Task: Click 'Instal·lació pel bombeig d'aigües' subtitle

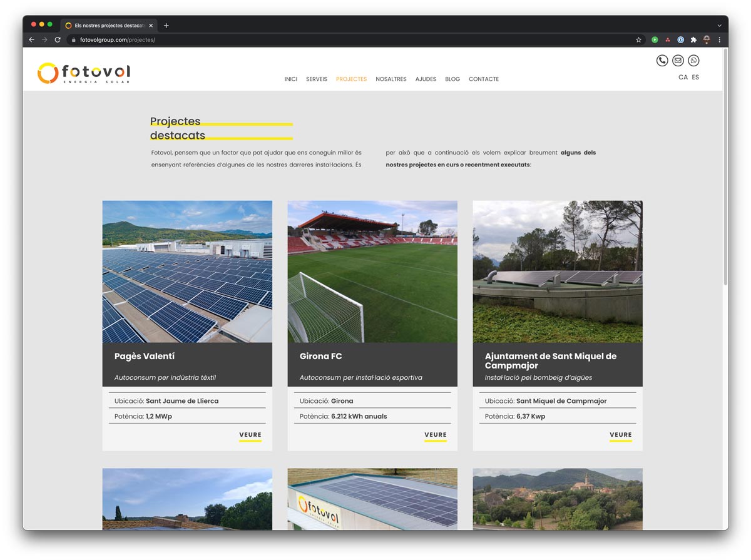Action: (x=538, y=378)
